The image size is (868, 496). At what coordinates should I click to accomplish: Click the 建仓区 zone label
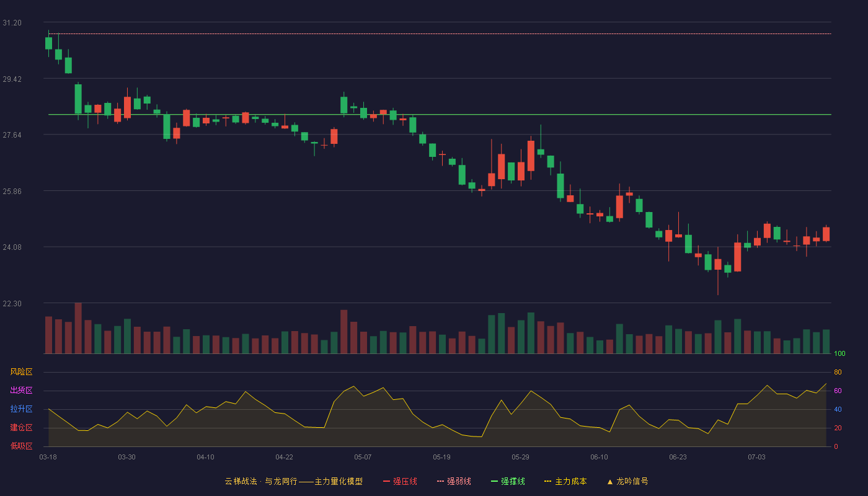[21, 428]
